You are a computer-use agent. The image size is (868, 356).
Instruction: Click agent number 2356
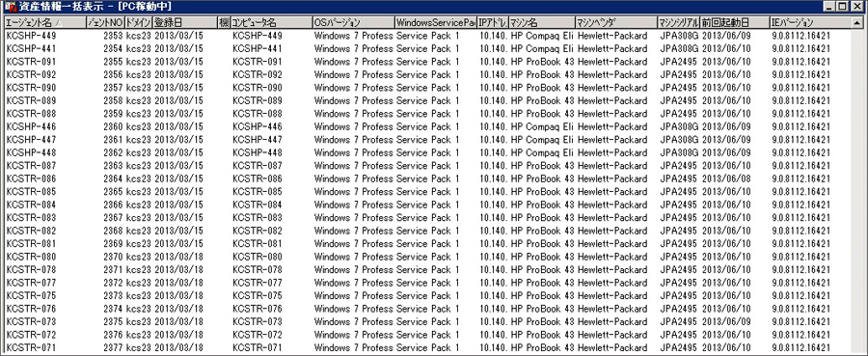tap(113, 74)
